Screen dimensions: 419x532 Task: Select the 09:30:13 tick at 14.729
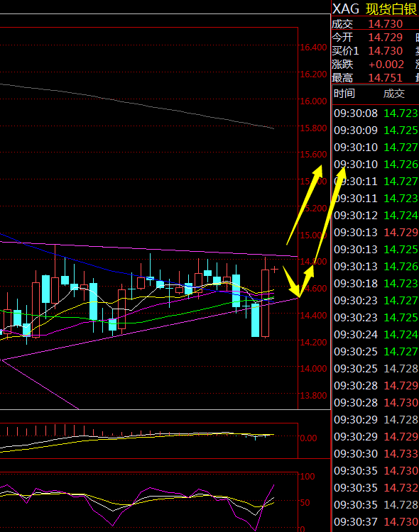[376, 233]
